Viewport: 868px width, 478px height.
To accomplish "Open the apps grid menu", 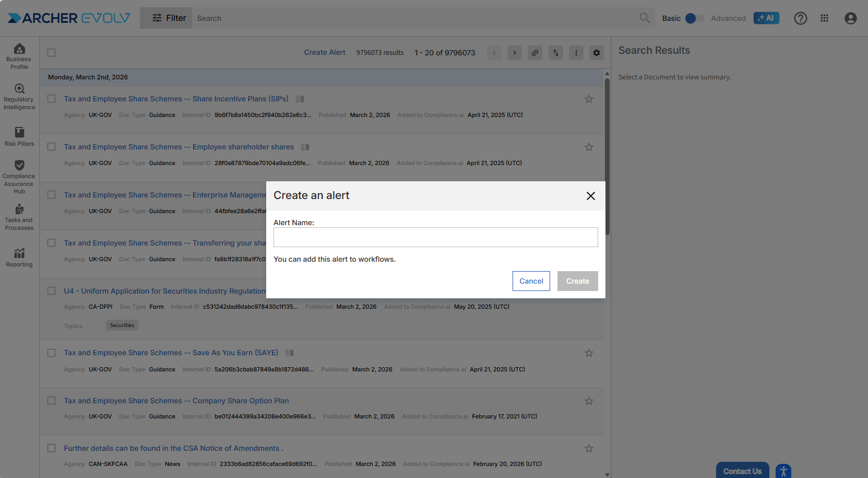I will [824, 18].
